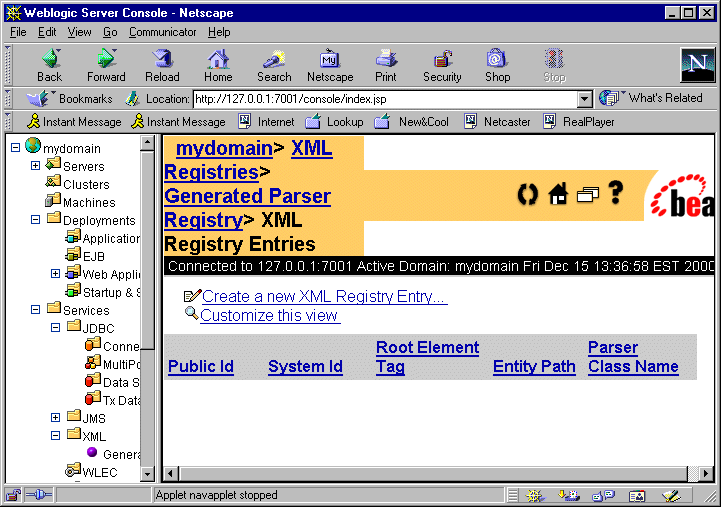Open the Security info button
This screenshot has width=721, height=507.
442,65
